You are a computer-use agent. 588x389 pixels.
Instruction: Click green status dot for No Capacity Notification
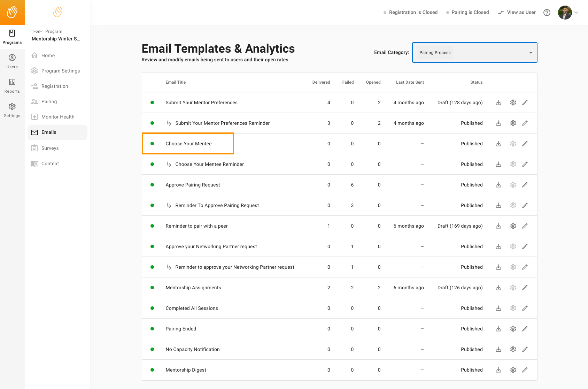click(152, 349)
